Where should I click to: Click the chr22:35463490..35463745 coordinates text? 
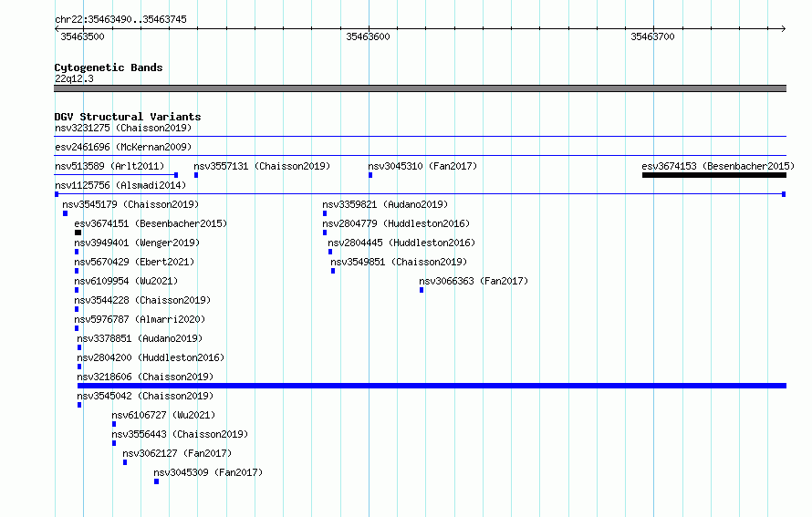pyautogui.click(x=120, y=19)
